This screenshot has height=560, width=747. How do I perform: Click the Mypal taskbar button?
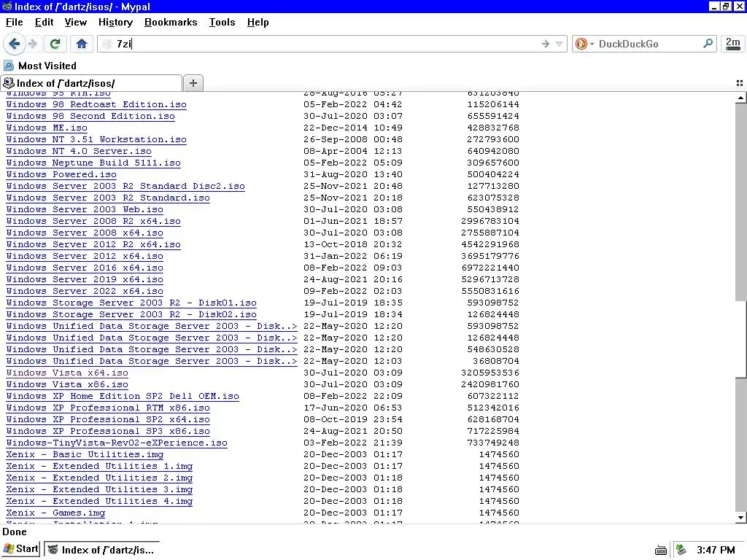(x=102, y=550)
